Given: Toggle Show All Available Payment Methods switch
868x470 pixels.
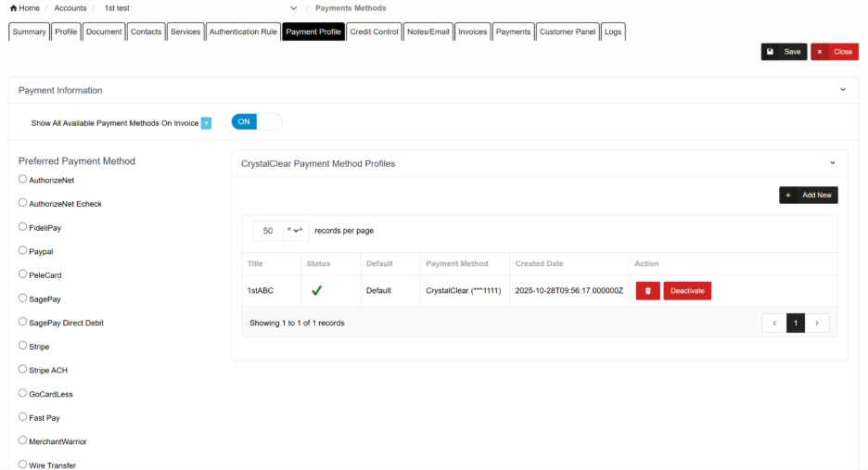Looking at the screenshot, I should pyautogui.click(x=256, y=122).
